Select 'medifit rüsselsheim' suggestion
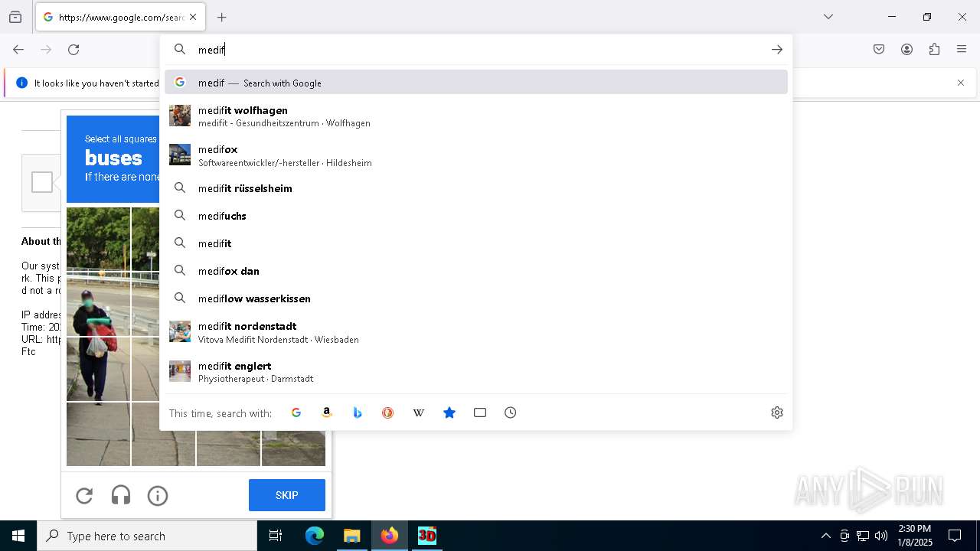 476,188
